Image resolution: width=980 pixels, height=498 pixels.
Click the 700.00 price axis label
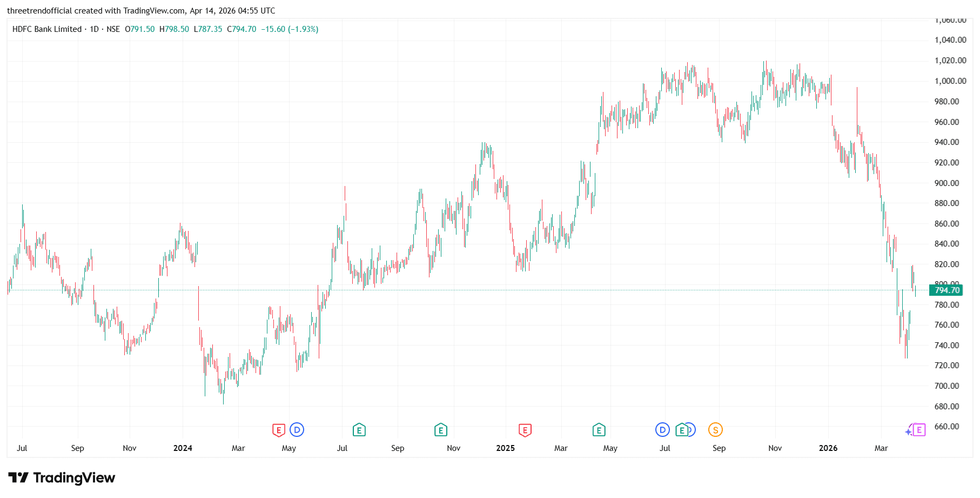[x=947, y=386]
